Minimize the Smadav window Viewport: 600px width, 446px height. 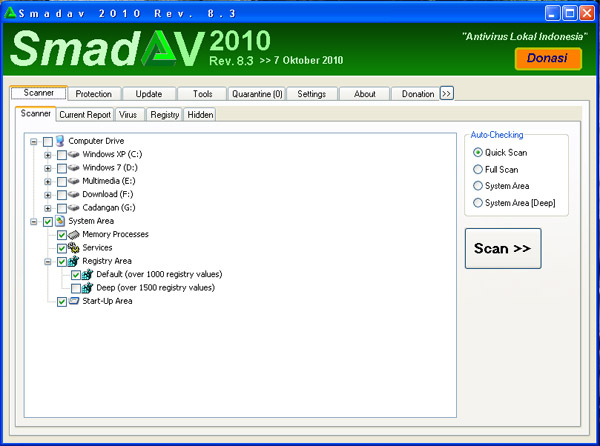552,13
